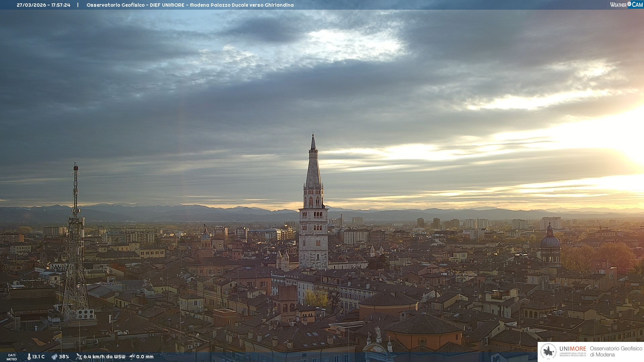644x362 pixels.
Task: Click the humidity water droplets icon
Action: pyautogui.click(x=54, y=357)
